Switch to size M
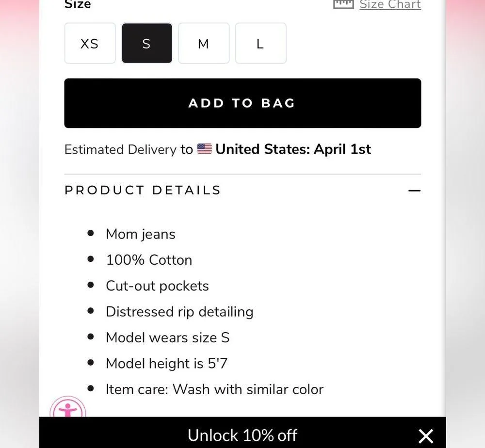This screenshot has height=448, width=485. (x=204, y=43)
